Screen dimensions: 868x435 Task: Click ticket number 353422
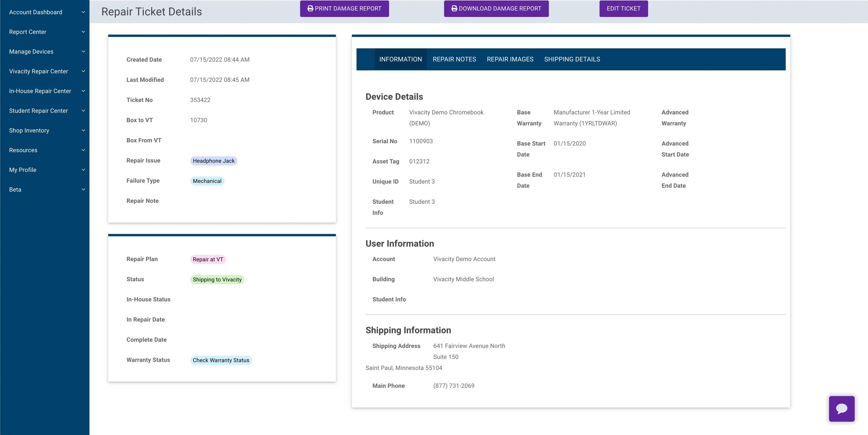tap(200, 100)
